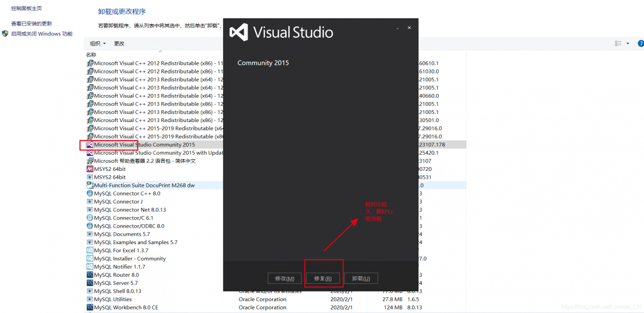
Task: Click the Visual C++ 2013 version ending 30501.0
Action: point(428,120)
